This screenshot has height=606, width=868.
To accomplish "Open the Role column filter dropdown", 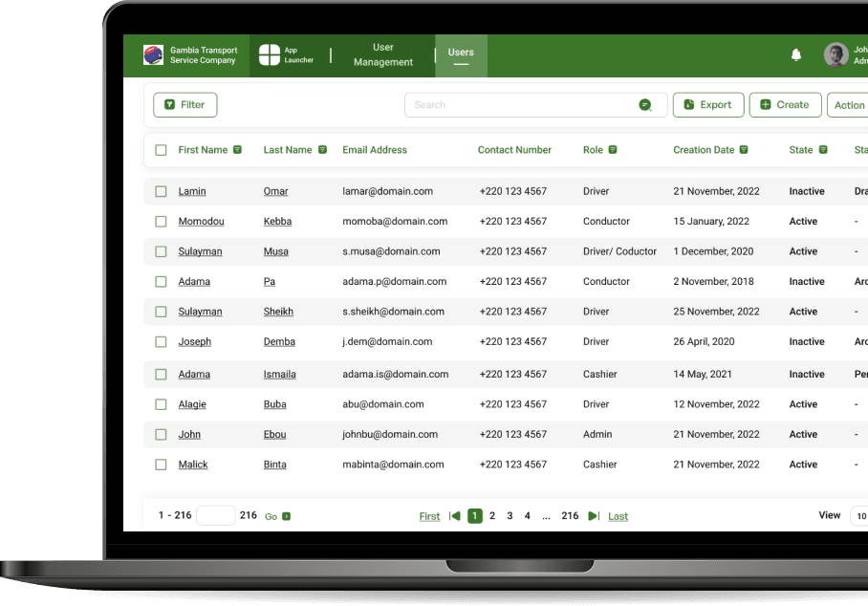I will pos(613,150).
